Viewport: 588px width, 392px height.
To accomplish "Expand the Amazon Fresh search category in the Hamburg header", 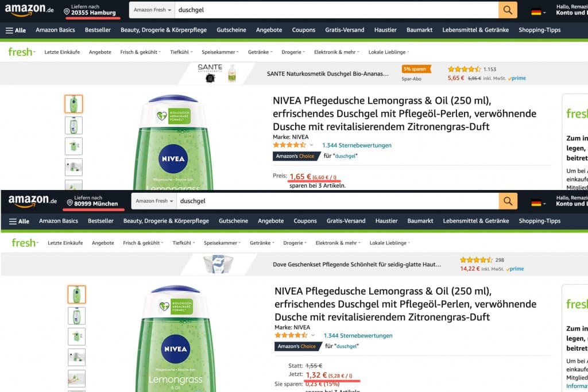I will point(153,10).
